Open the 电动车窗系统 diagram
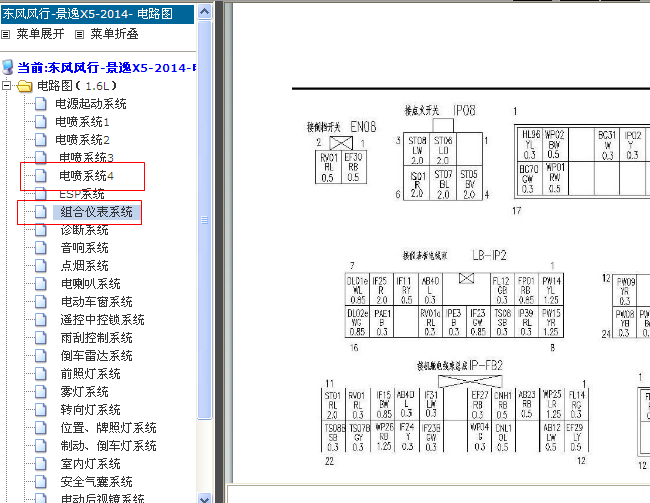Image resolution: width=650 pixels, height=503 pixels. click(x=97, y=302)
